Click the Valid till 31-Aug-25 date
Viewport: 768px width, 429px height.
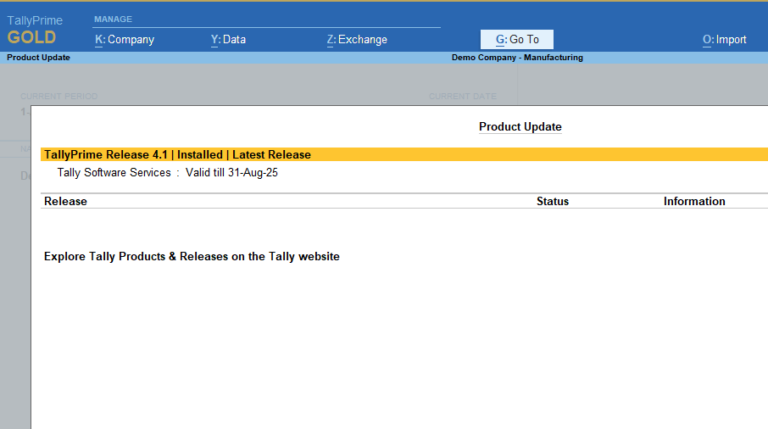pos(234,173)
